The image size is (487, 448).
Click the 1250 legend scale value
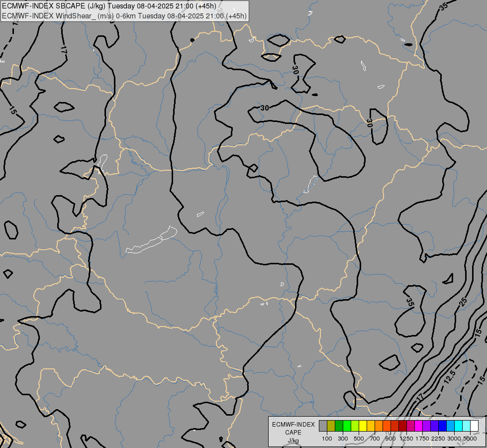click(x=406, y=439)
